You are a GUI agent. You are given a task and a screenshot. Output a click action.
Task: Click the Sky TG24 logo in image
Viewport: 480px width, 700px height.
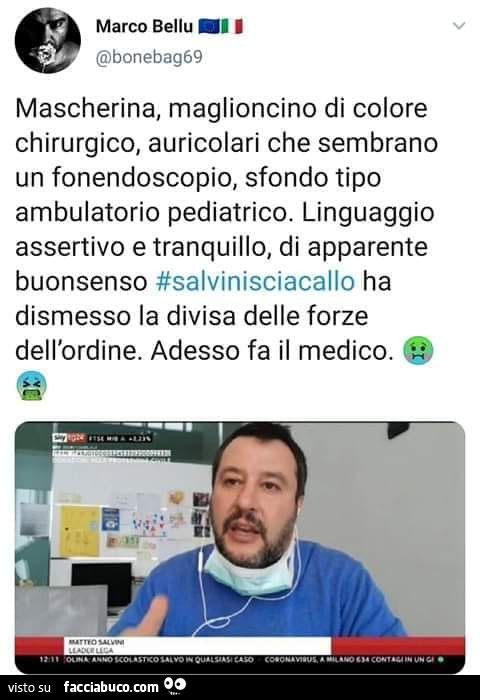pyautogui.click(x=69, y=438)
